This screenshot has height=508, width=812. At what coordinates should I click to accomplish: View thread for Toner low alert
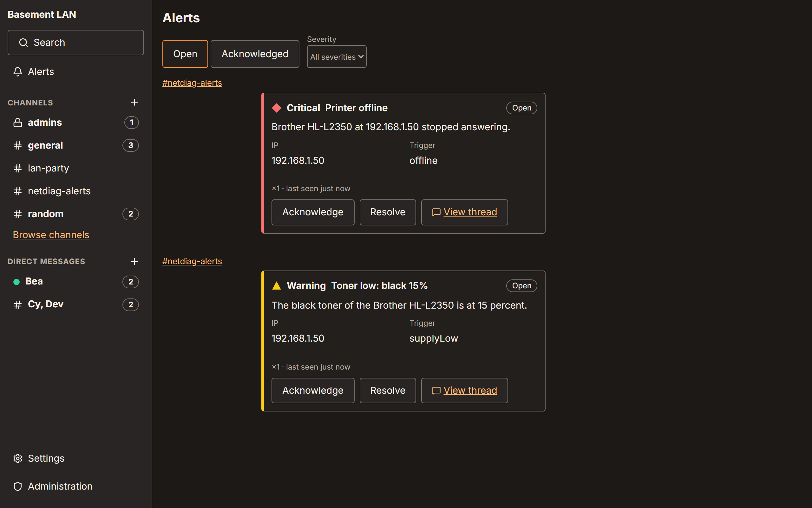[x=464, y=391]
